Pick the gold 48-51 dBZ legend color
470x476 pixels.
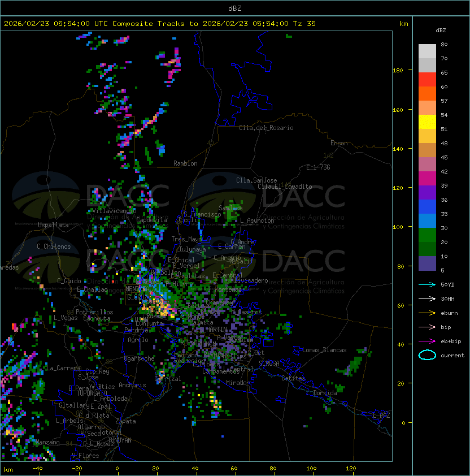tap(427, 136)
